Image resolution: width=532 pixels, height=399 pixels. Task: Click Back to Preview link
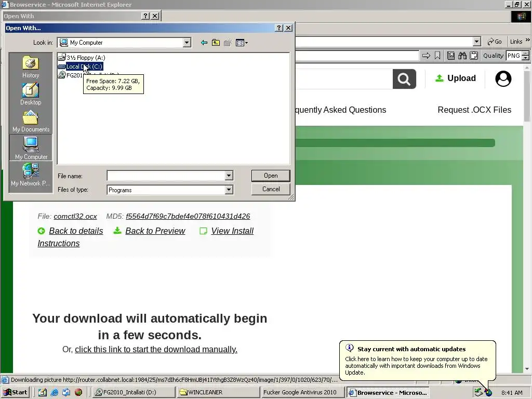(x=155, y=231)
